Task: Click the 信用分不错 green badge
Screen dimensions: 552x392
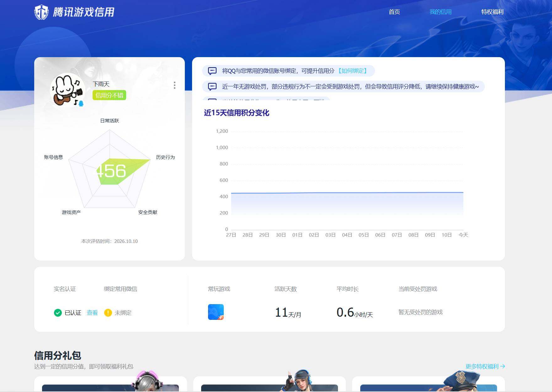Action: pyautogui.click(x=109, y=95)
